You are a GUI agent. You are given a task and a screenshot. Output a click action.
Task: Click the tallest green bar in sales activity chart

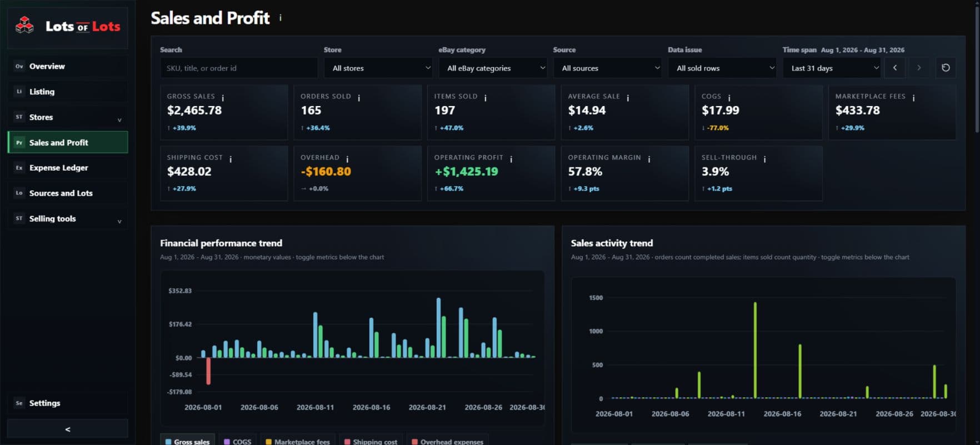755,350
